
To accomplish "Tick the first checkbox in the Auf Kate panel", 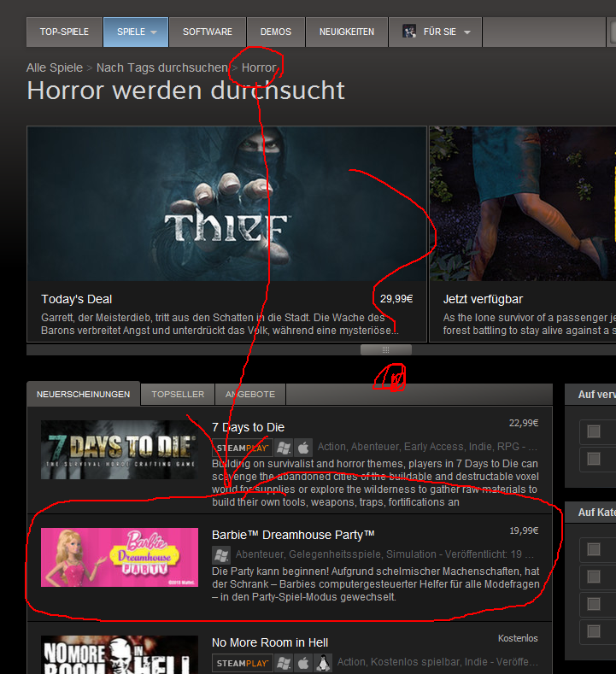I will pos(594,549).
